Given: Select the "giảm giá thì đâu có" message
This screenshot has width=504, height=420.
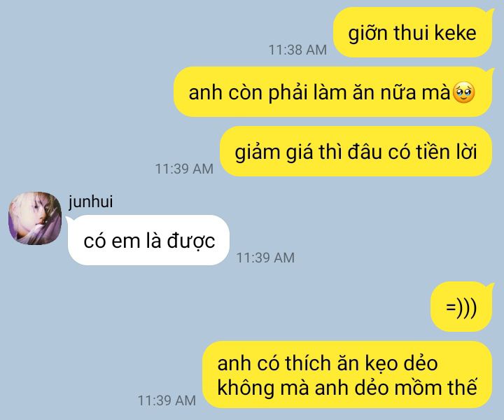Looking at the screenshot, I should coord(356,151).
